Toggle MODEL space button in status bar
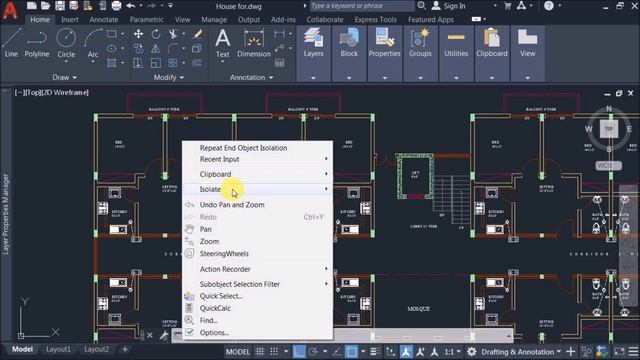 (238, 351)
